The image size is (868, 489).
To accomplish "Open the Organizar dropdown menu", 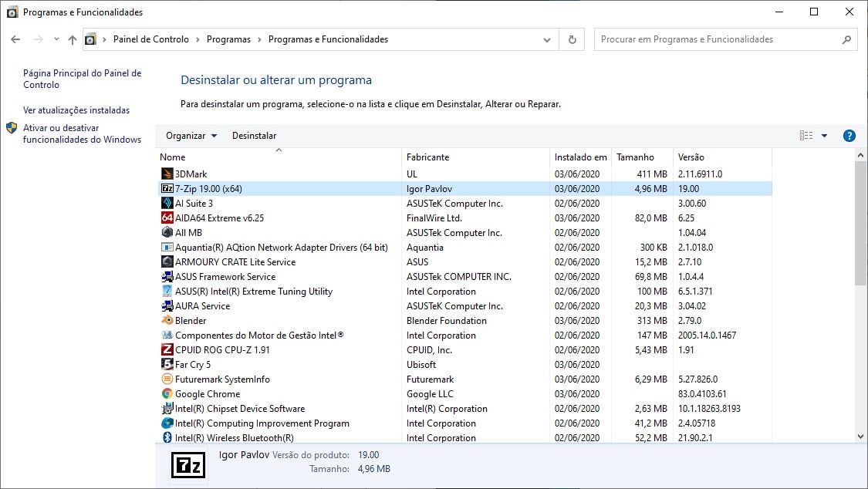I will [x=191, y=136].
